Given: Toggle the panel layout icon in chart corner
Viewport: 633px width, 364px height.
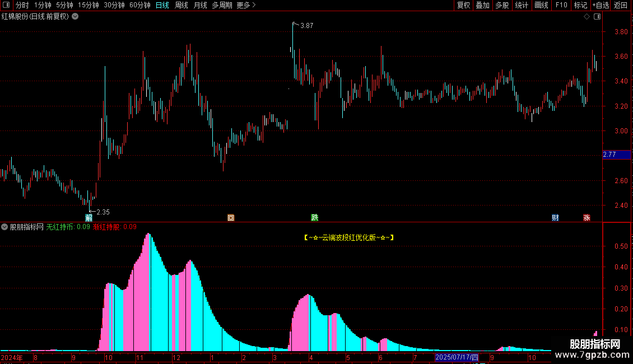Looking at the screenshot, I should click(x=597, y=17).
